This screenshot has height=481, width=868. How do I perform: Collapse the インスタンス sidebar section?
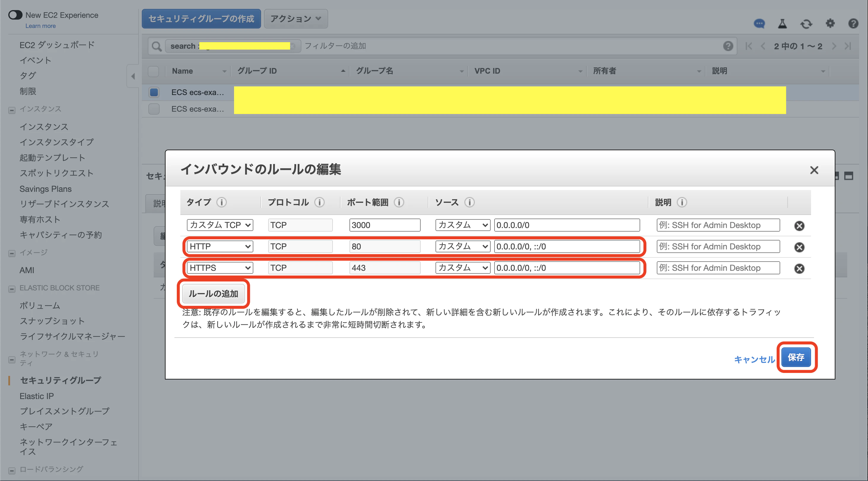click(12, 110)
